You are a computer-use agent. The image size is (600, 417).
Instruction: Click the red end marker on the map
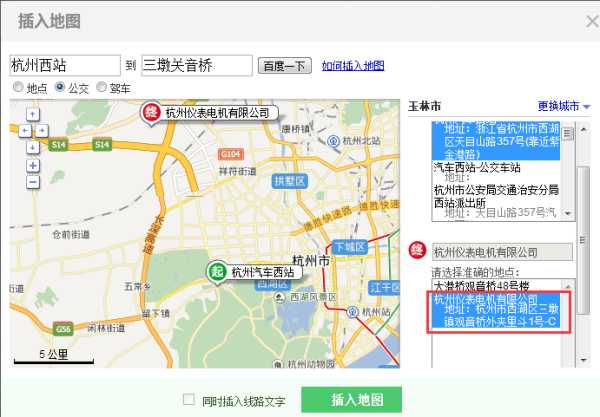coord(151,114)
